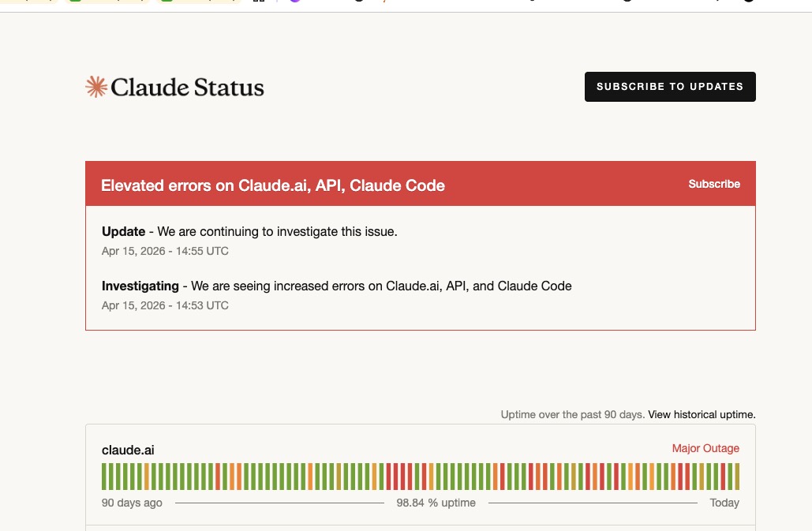Select 'Uptime over the past 90 days.' text

(x=572, y=414)
